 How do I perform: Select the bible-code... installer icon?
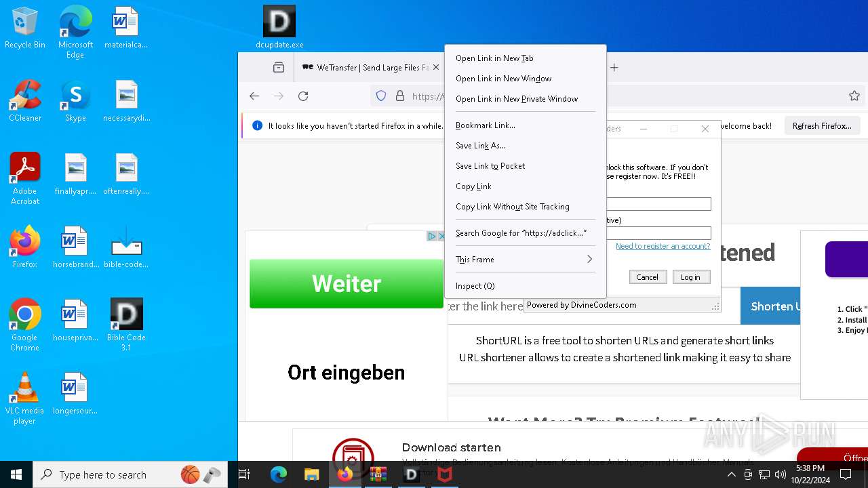coord(126,248)
